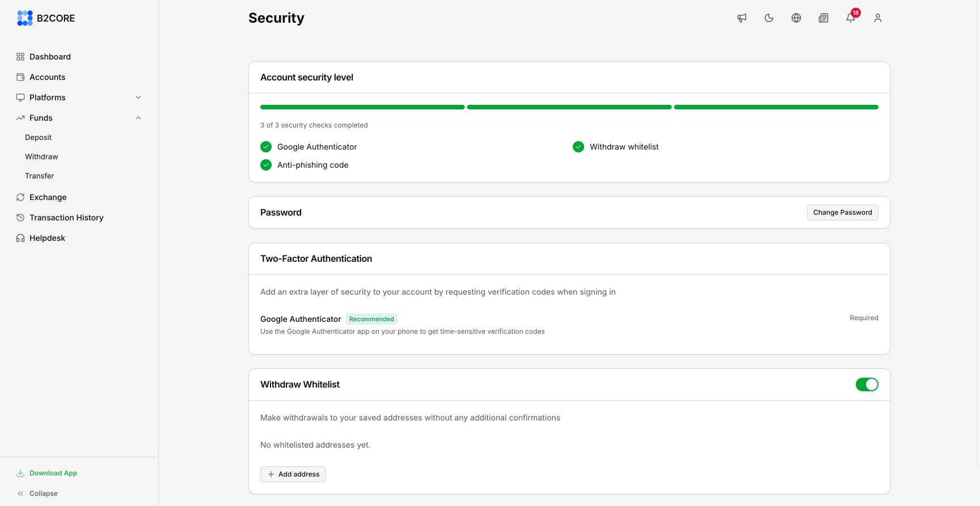980x506 pixels.
Task: Open the news feed icon
Action: point(823,18)
